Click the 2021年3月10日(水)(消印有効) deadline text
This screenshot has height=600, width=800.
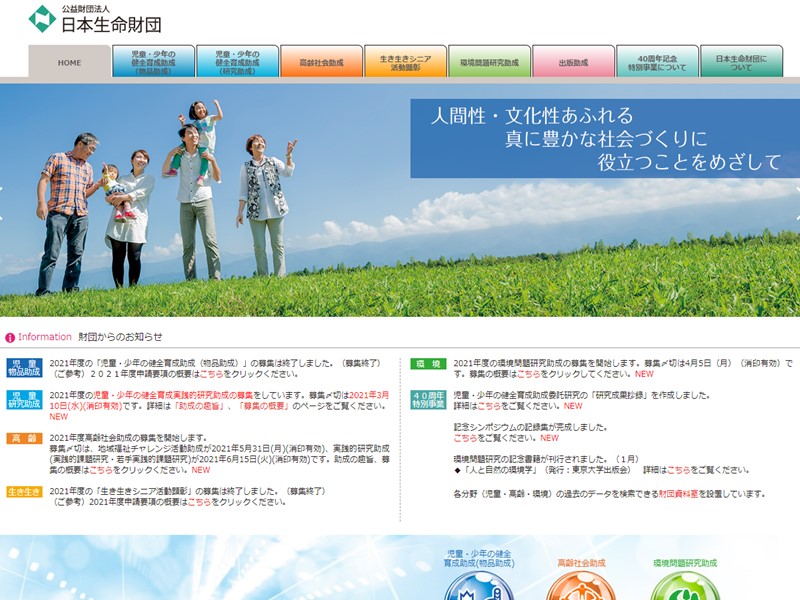tap(219, 401)
